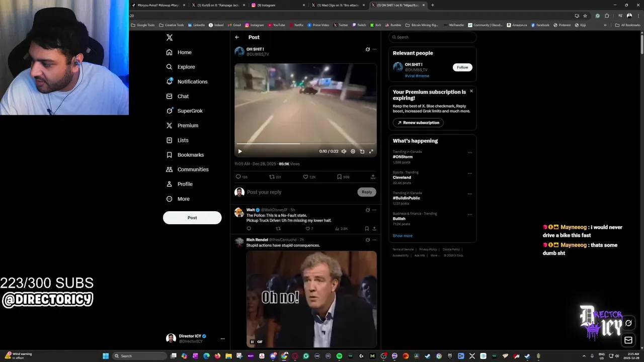Open the Google Tools bookmark folder
This screenshot has width=644, height=362.
[x=143, y=25]
